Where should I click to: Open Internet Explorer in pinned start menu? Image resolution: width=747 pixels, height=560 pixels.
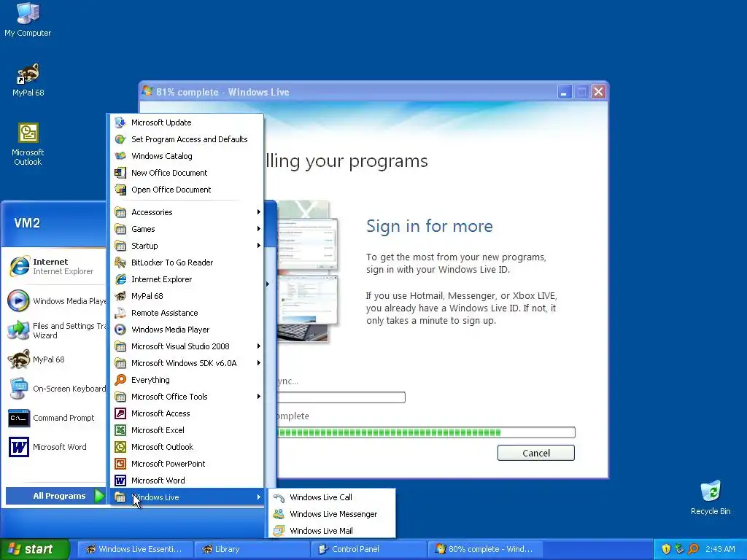click(x=53, y=266)
